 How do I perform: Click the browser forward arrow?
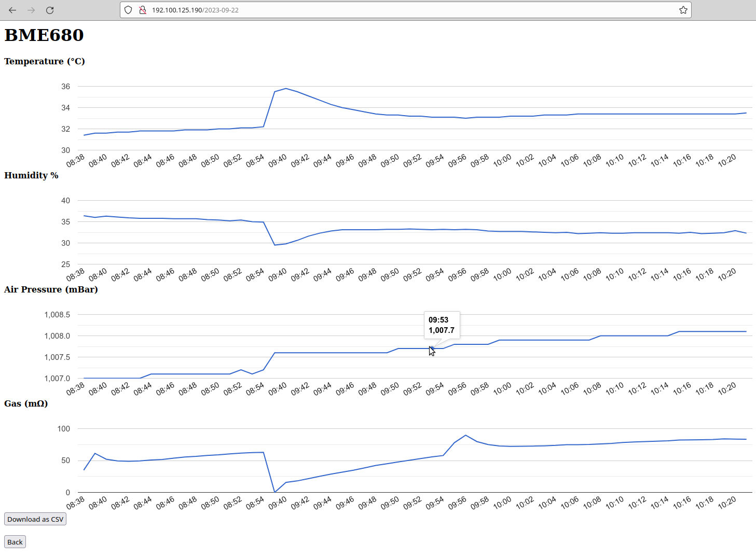click(x=31, y=10)
